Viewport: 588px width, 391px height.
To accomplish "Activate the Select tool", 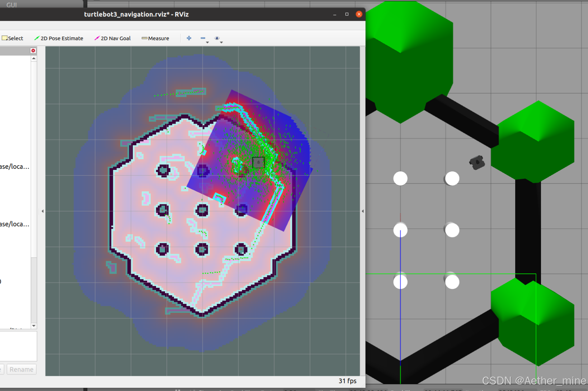I will pyautogui.click(x=12, y=38).
